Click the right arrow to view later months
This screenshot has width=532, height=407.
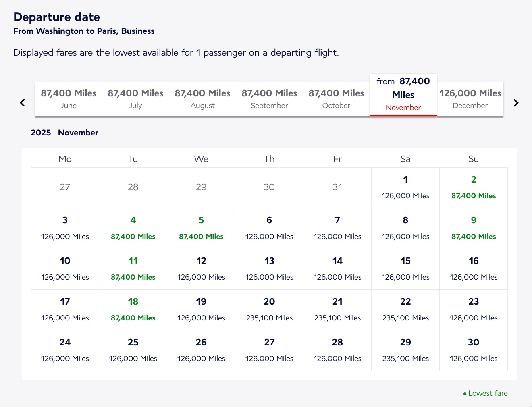[516, 103]
